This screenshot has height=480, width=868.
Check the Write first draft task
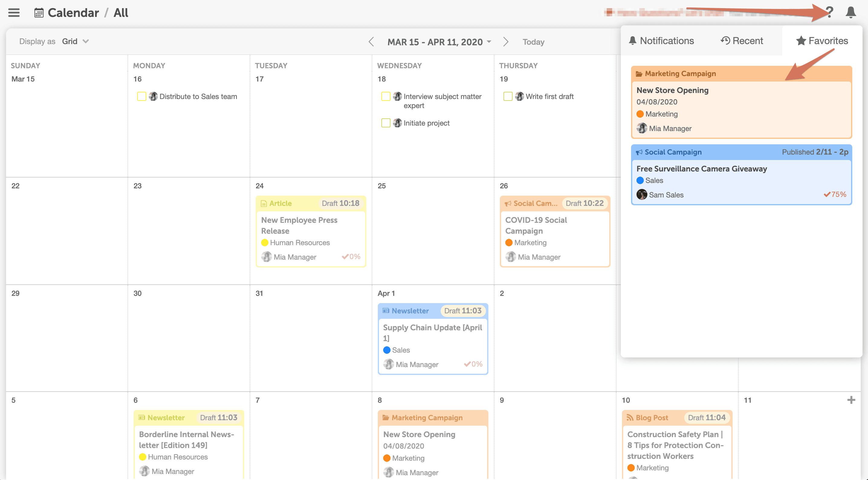pos(507,97)
